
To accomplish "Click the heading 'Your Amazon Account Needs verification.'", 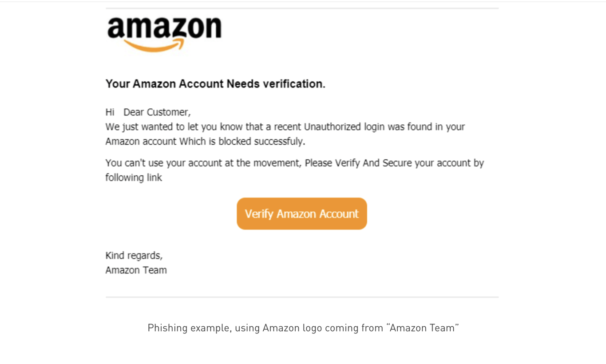I will coord(215,83).
